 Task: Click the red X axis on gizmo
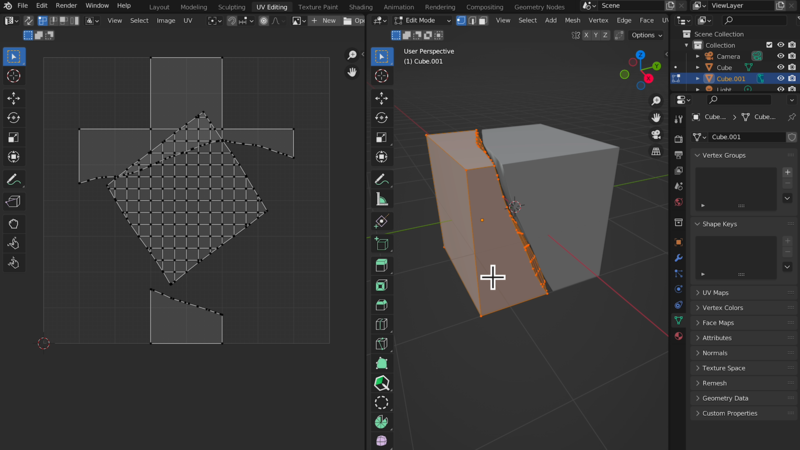(x=648, y=79)
